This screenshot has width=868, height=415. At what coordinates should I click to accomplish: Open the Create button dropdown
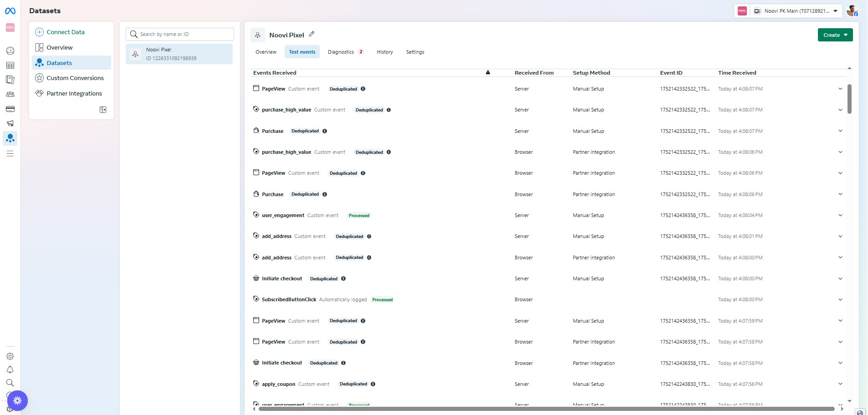(x=835, y=35)
